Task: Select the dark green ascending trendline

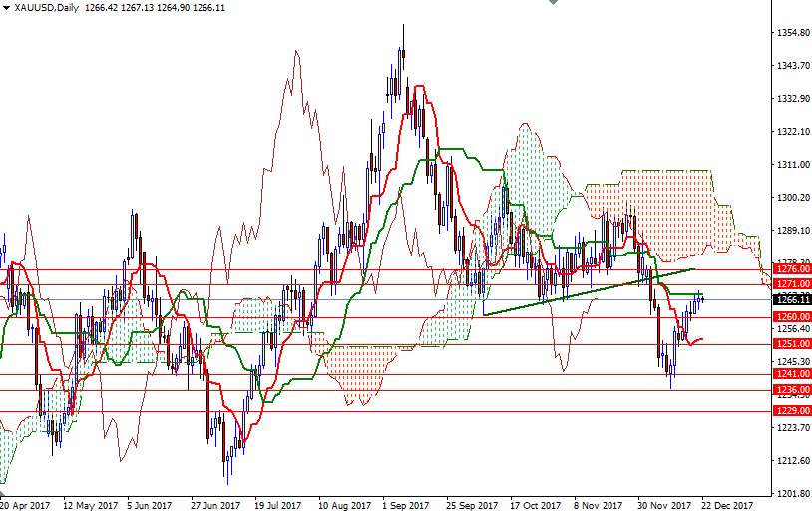Action: click(589, 291)
